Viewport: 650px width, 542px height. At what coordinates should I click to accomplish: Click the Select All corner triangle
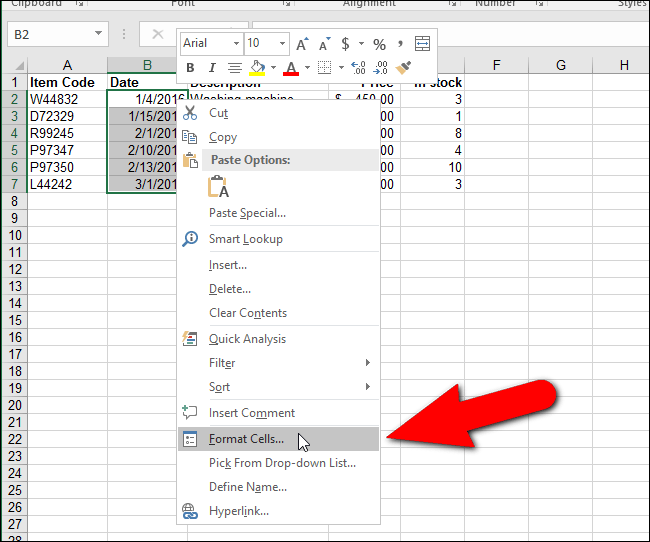click(19, 66)
